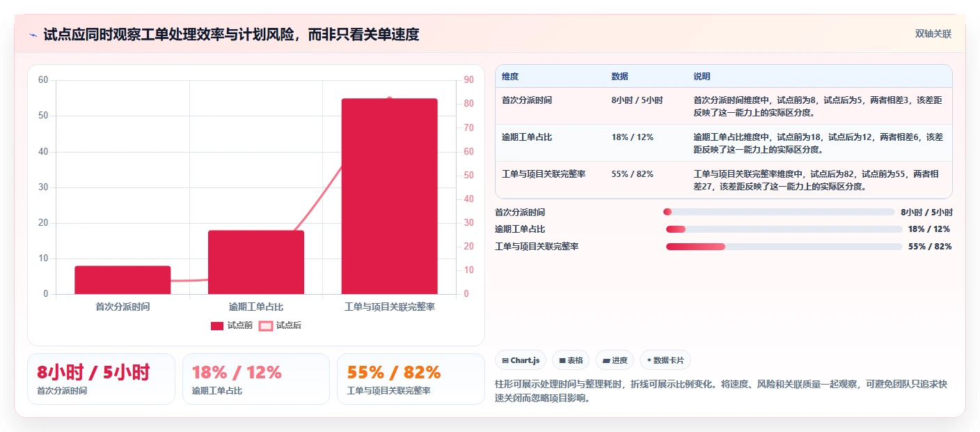Open the 18% / 12% data card
Image resolution: width=980 pixels, height=432 pixels.
click(256, 379)
